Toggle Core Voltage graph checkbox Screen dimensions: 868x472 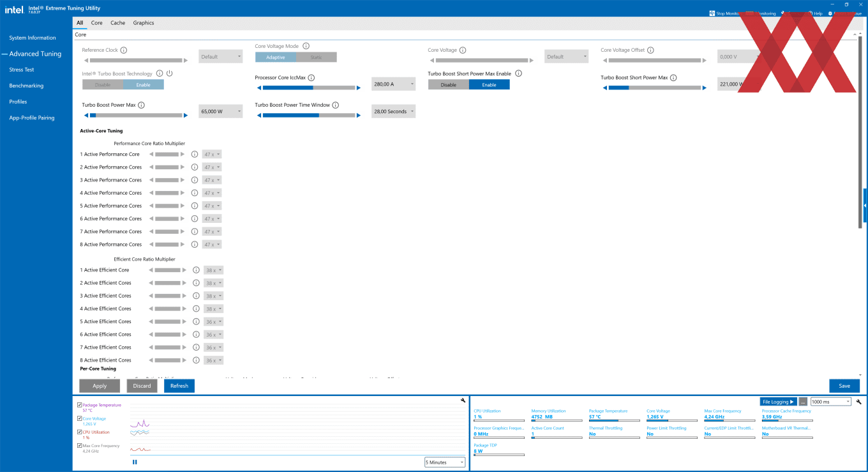coord(79,418)
